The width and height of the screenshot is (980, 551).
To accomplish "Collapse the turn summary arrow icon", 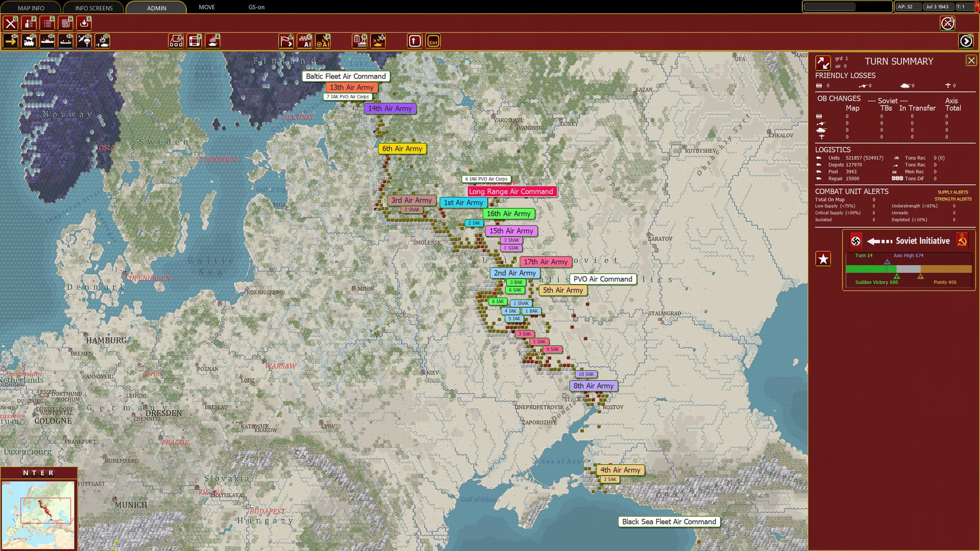I will (823, 63).
